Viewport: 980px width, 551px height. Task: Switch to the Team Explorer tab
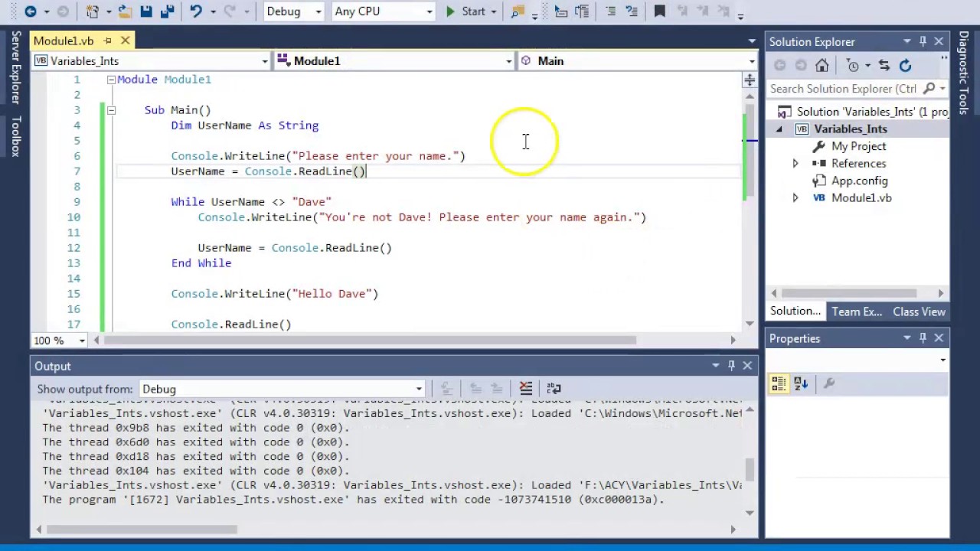tap(857, 311)
